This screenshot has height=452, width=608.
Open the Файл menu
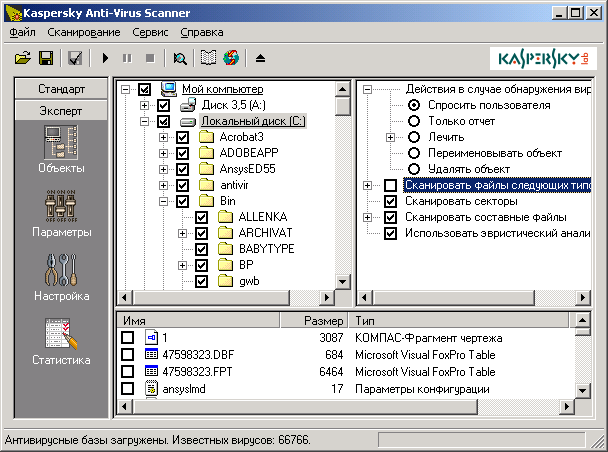[22, 32]
